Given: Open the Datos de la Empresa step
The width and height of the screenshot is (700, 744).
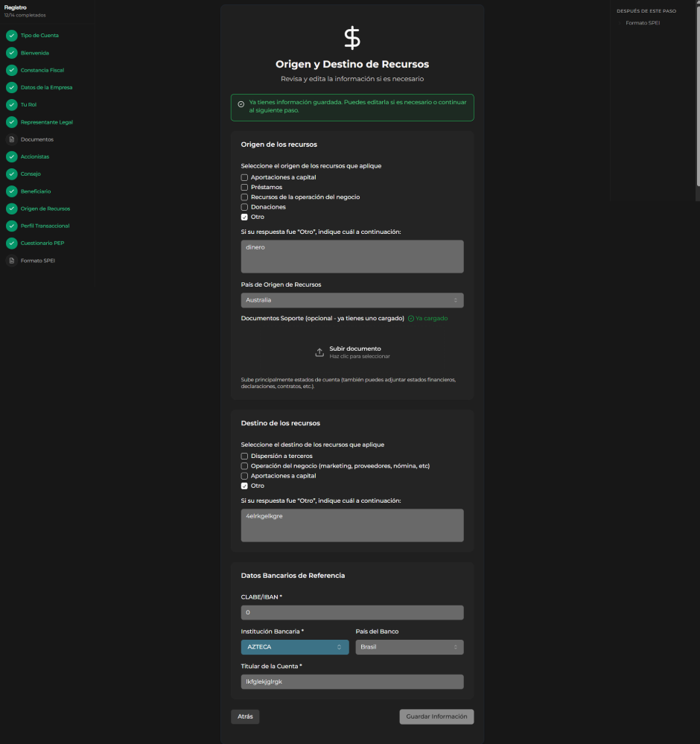Looking at the screenshot, I should [46, 87].
